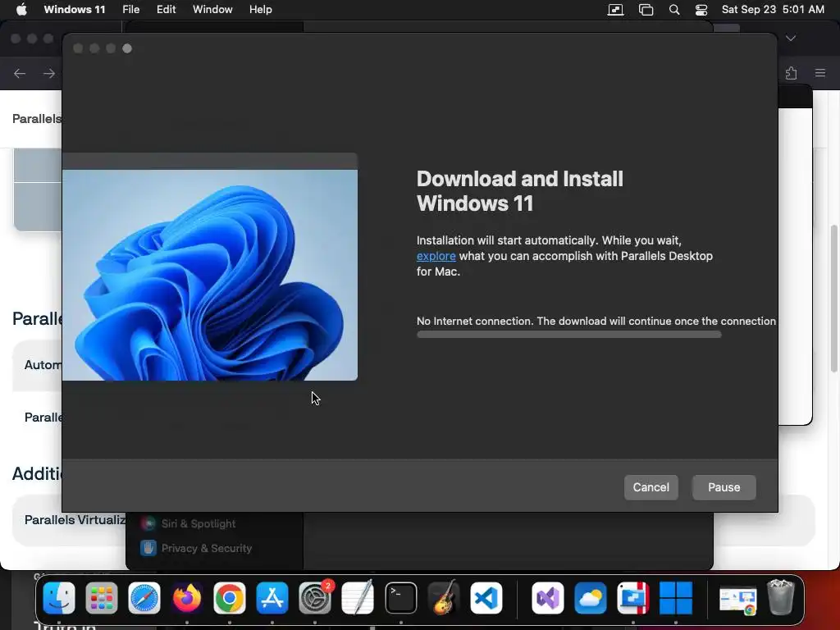This screenshot has height=630, width=840.
Task: Open TextEdit from the Dock
Action: point(358,598)
